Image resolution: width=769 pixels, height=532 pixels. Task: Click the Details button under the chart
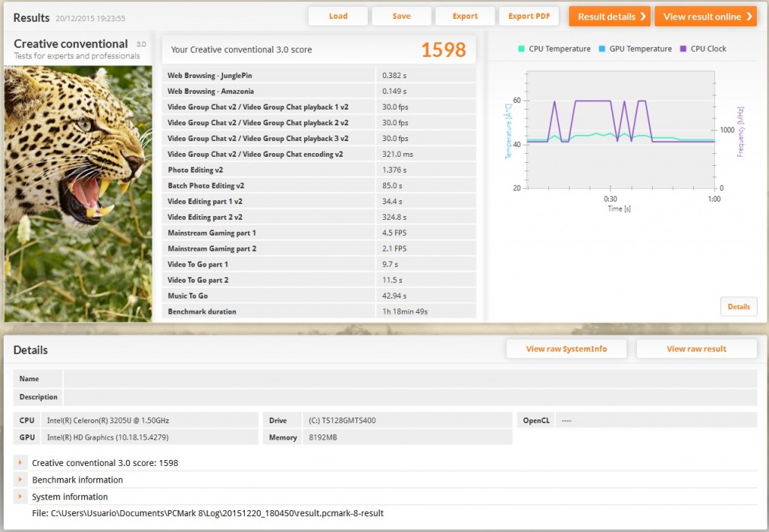738,306
